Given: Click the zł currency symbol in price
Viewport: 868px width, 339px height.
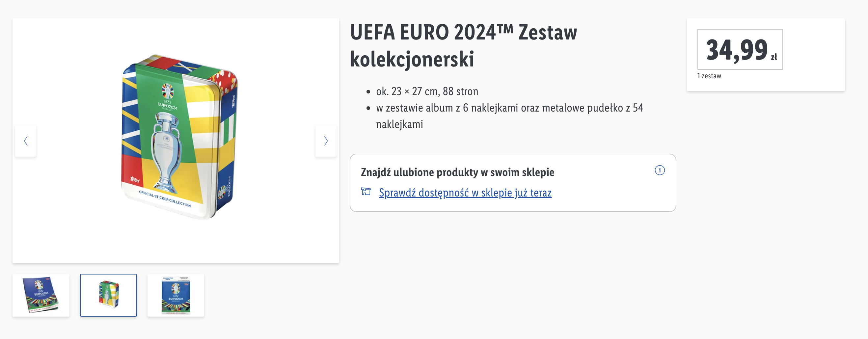Looking at the screenshot, I should pyautogui.click(x=774, y=57).
